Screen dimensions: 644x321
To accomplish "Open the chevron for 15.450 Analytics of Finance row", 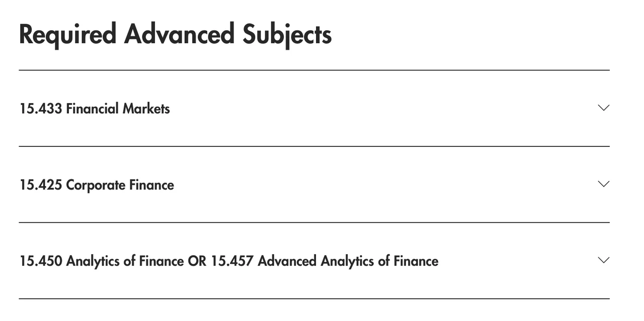I will click(x=603, y=260).
